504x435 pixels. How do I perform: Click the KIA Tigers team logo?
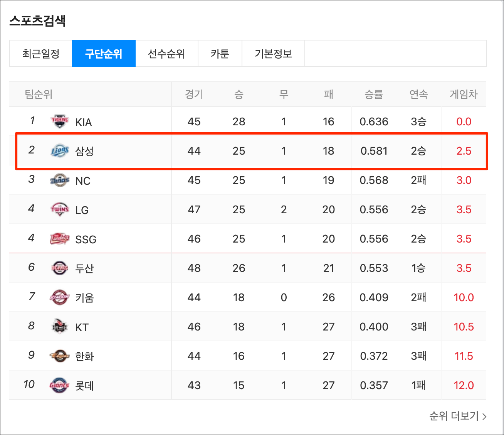(60, 122)
